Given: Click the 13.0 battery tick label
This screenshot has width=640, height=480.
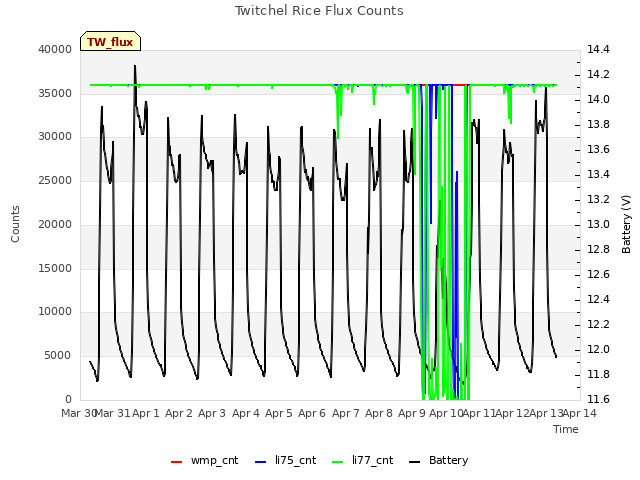Looking at the screenshot, I should click(x=598, y=224).
